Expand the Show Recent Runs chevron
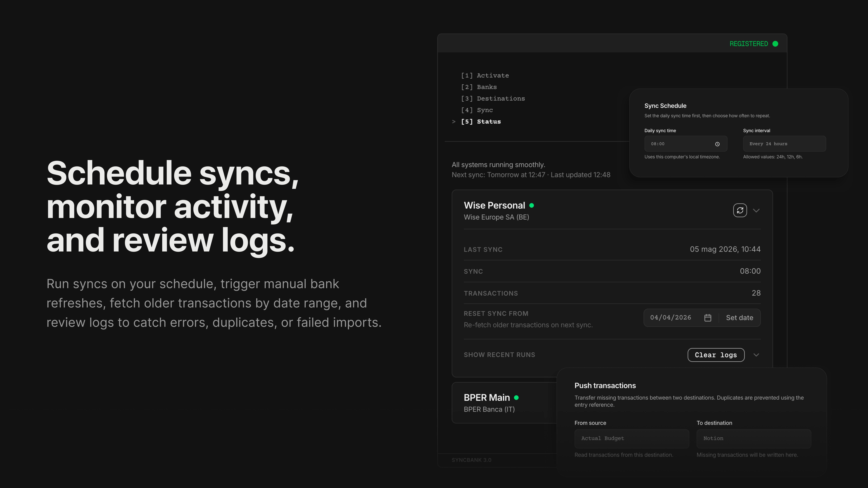 756,355
